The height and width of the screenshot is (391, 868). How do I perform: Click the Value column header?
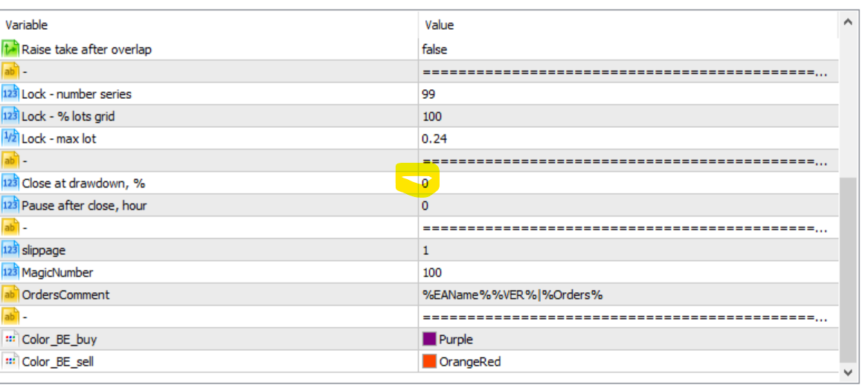coord(440,25)
